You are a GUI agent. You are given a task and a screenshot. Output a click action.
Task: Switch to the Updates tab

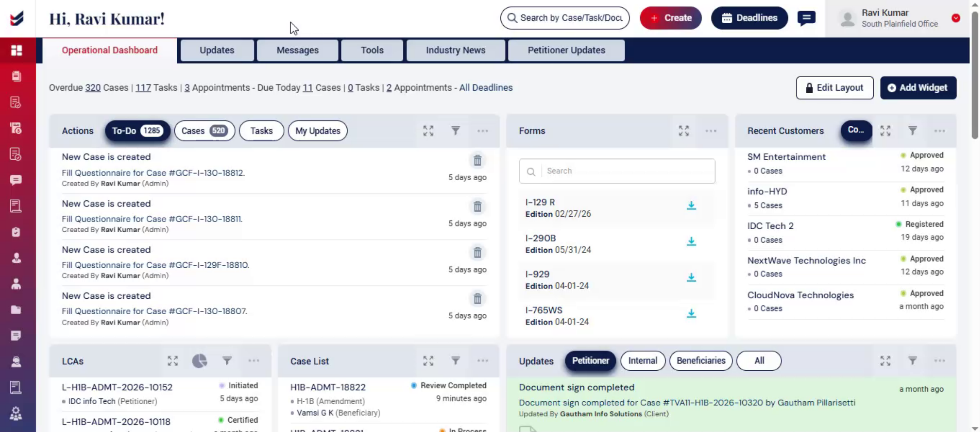[217, 50]
